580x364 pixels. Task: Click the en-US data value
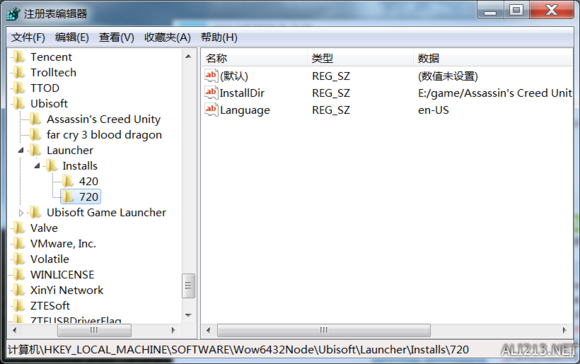click(433, 110)
